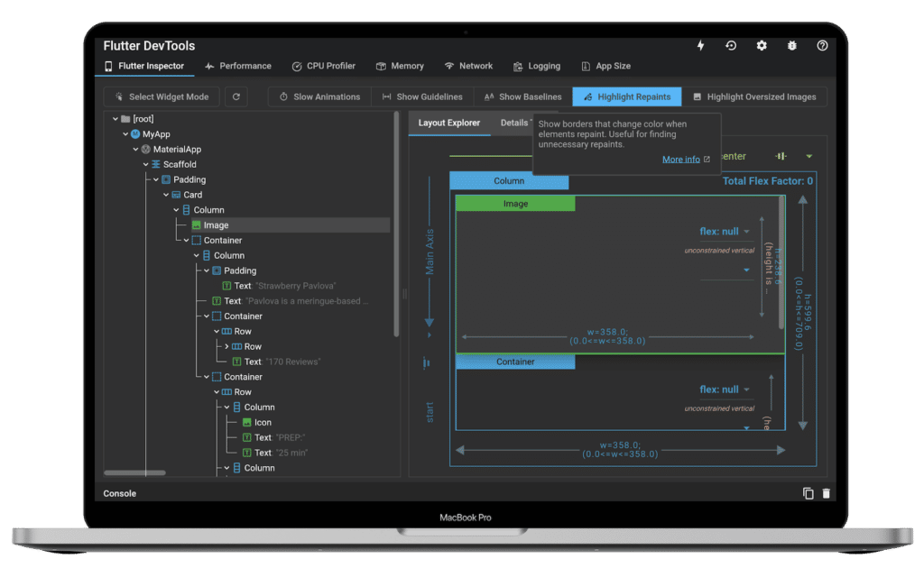Viewport: 924px width, 568px height.
Task: Open the history restore icon
Action: point(731,46)
